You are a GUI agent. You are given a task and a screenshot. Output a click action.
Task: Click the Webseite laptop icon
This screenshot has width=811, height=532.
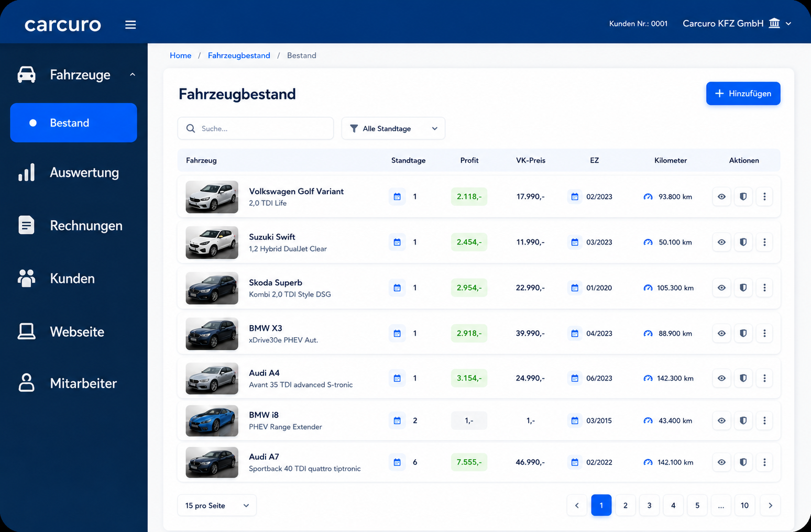click(27, 331)
